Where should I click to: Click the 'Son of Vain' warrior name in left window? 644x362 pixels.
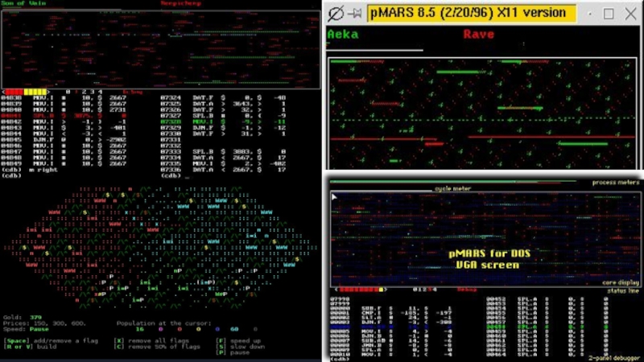tap(23, 3)
